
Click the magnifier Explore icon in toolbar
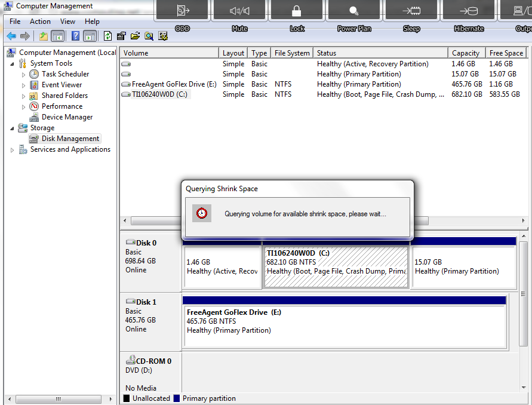[149, 36]
